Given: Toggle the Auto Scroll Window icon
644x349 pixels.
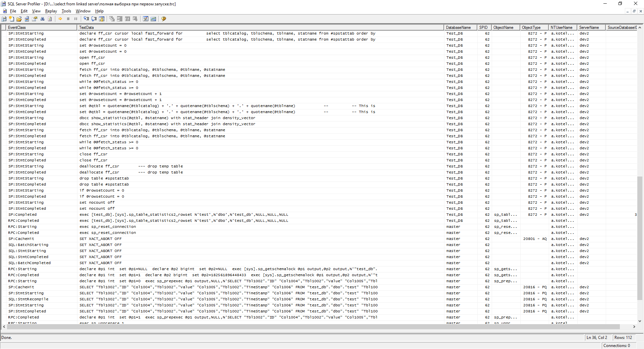Looking at the screenshot, I should point(135,19).
